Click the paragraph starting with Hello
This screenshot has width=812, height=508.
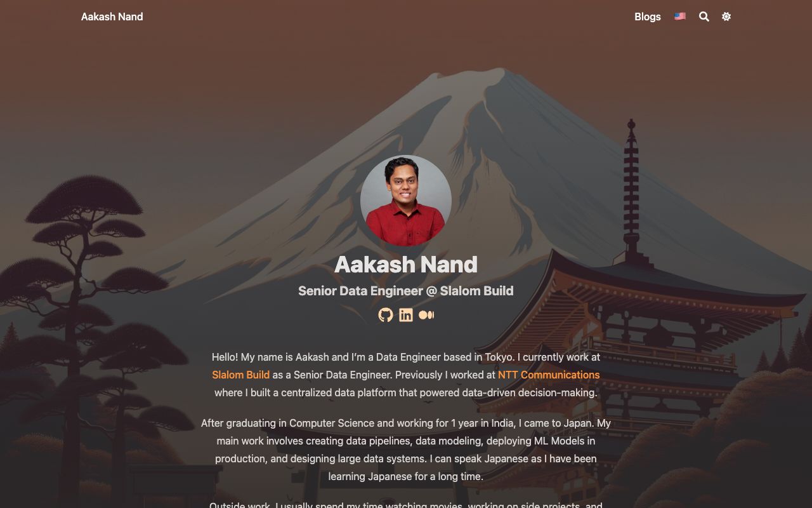pyautogui.click(x=406, y=375)
